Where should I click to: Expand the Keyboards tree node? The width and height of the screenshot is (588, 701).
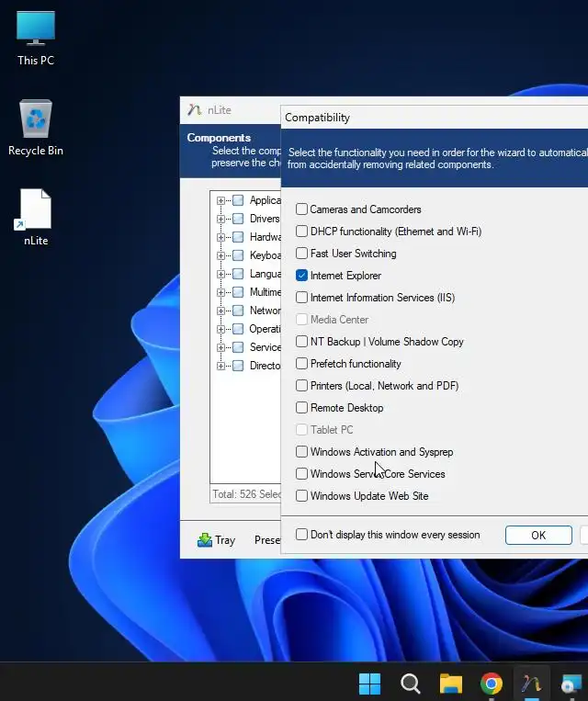click(x=220, y=255)
